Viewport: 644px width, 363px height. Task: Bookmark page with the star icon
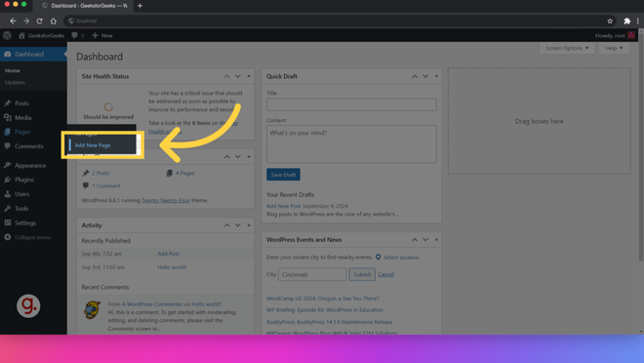610,20
